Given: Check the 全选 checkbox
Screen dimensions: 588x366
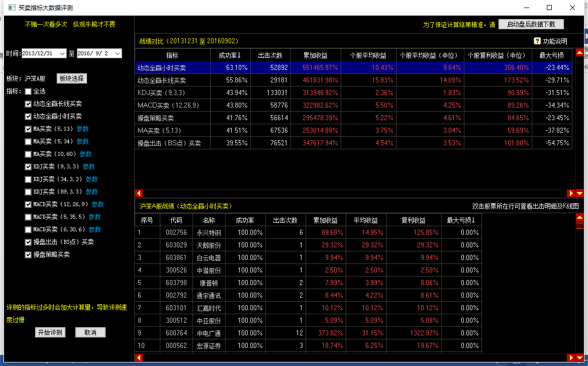Looking at the screenshot, I should [28, 91].
